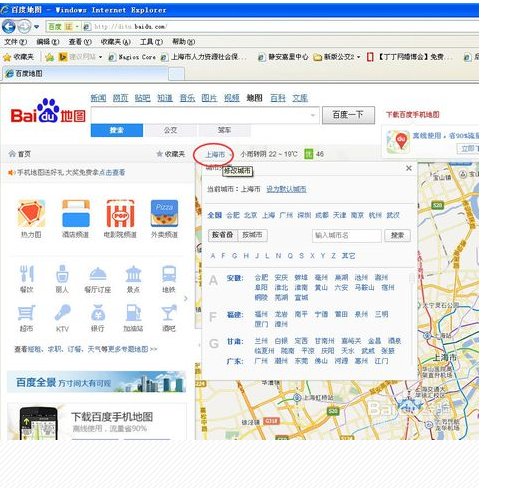Expand the 新版公交2 bookmark folder
This screenshot has width=507, height=488.
pyautogui.click(x=337, y=57)
